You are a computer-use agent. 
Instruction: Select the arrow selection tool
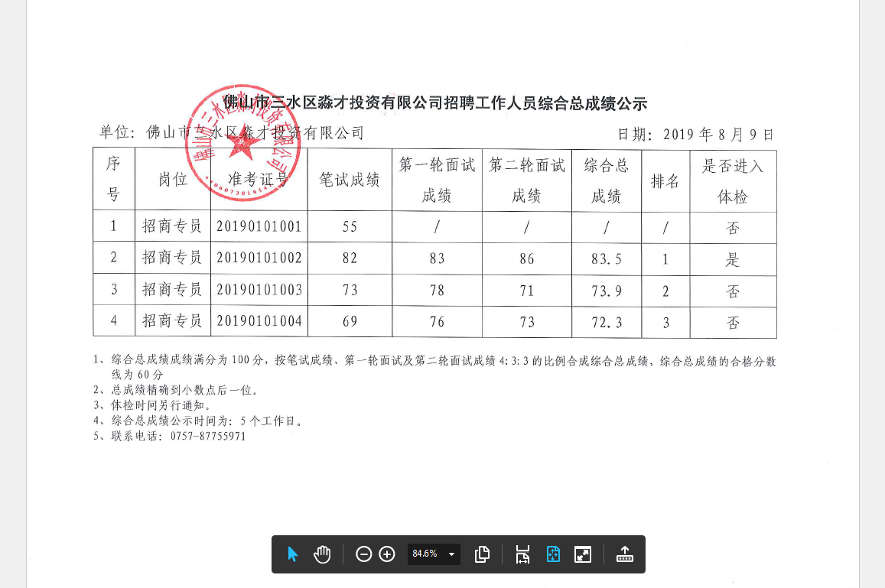tap(292, 554)
